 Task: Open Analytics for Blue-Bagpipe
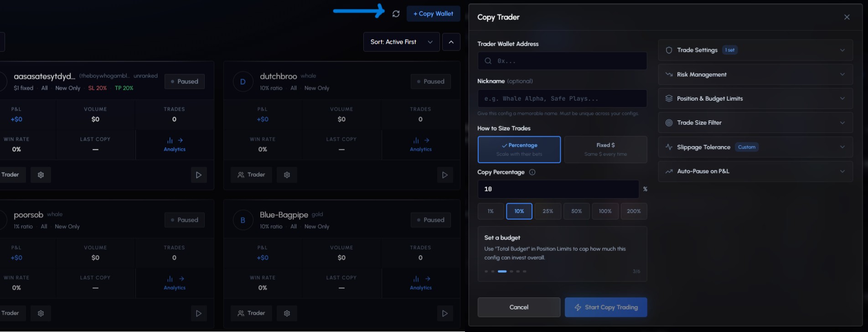[x=420, y=283]
